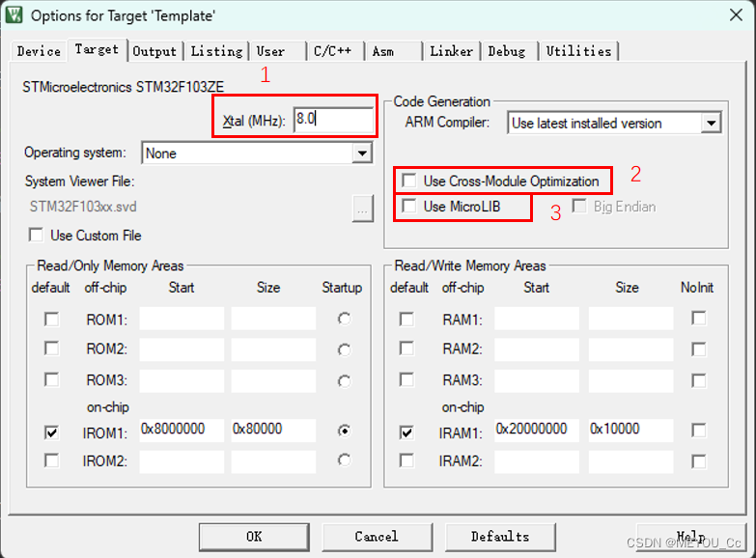
Task: Click the IRAM1 Start field 0x20000000
Action: pos(537,431)
